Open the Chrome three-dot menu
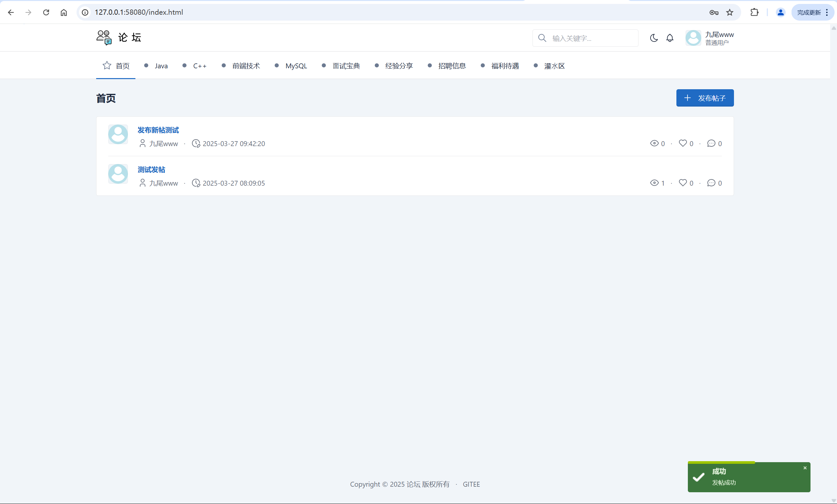This screenshot has width=837, height=504. click(x=827, y=12)
